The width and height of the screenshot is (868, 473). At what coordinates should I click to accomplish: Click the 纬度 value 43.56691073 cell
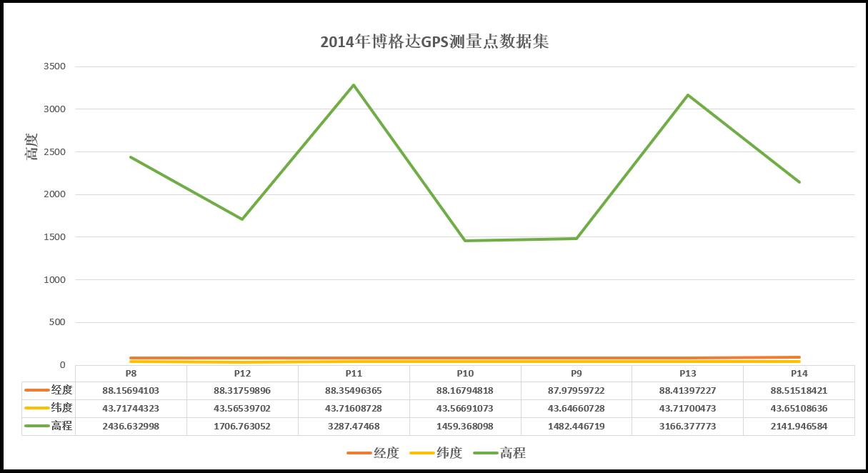coord(465,408)
